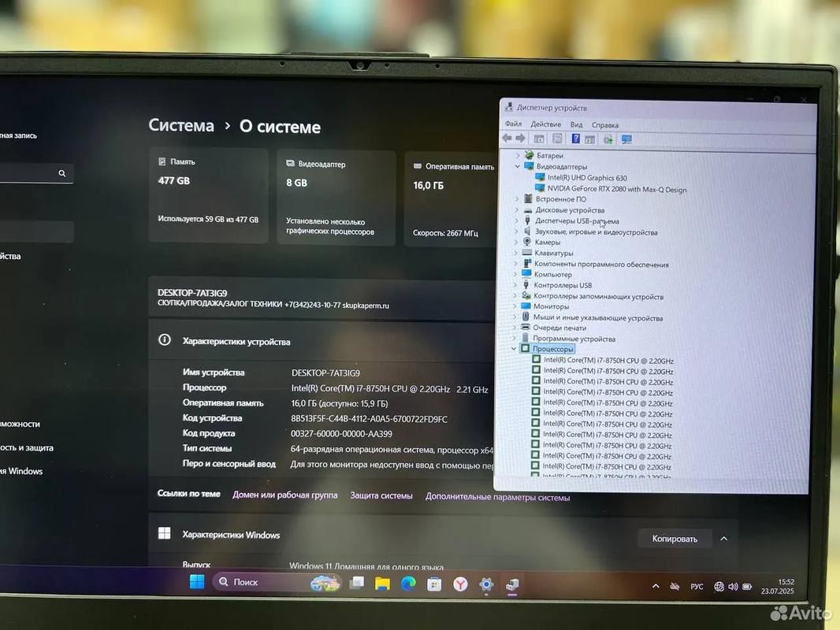Open the Вид menu
840x630 pixels.
[x=577, y=124]
